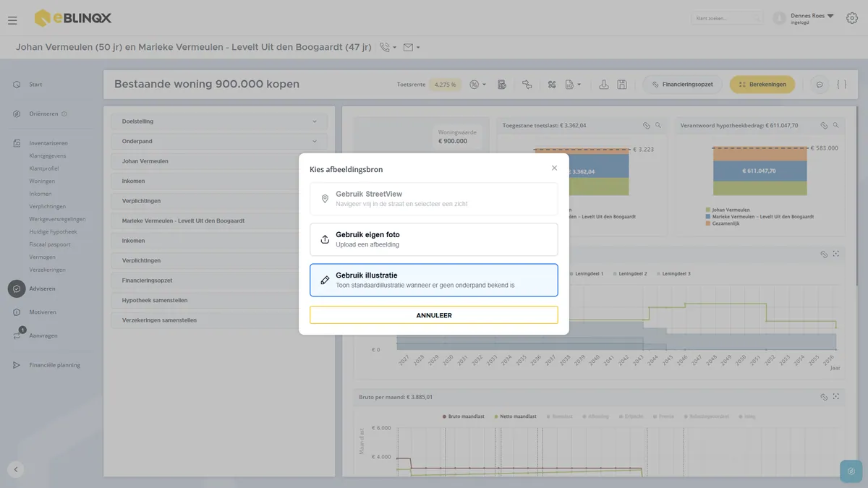Click the curly braces icon
Image resolution: width=868 pixels, height=488 pixels.
pos(842,85)
